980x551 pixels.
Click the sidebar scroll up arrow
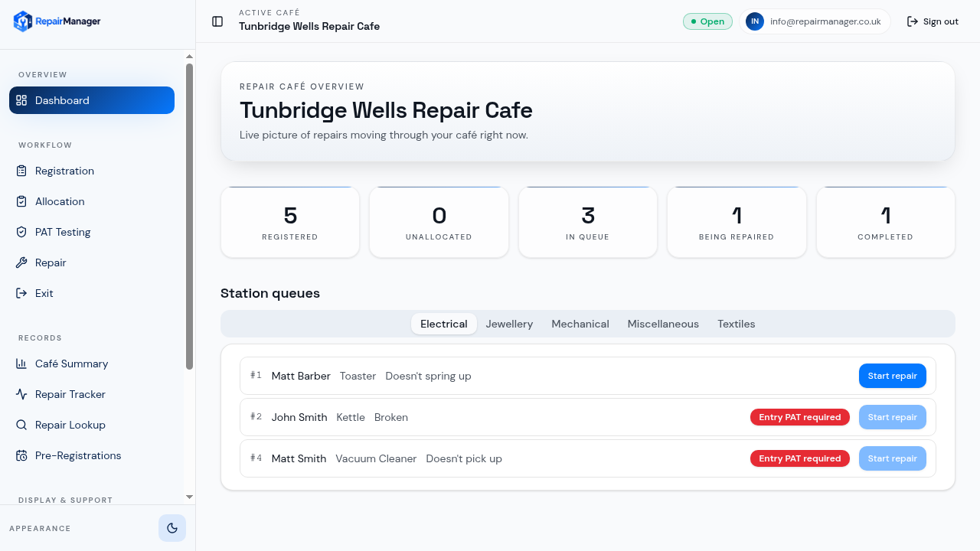coord(190,56)
